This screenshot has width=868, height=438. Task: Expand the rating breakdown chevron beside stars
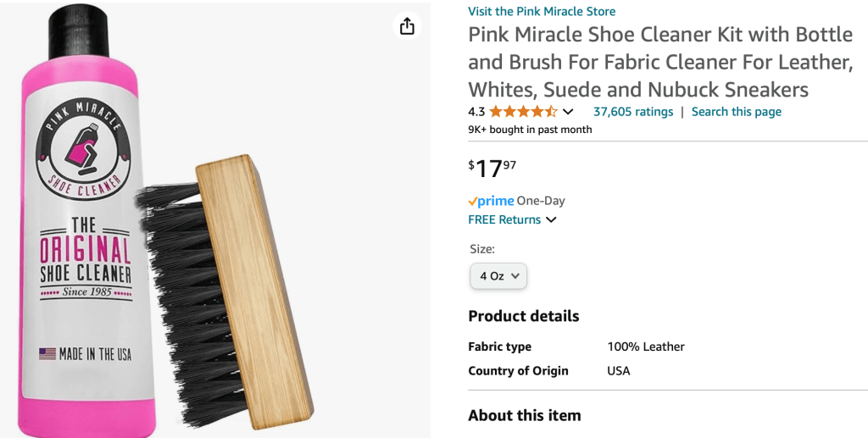click(x=568, y=112)
